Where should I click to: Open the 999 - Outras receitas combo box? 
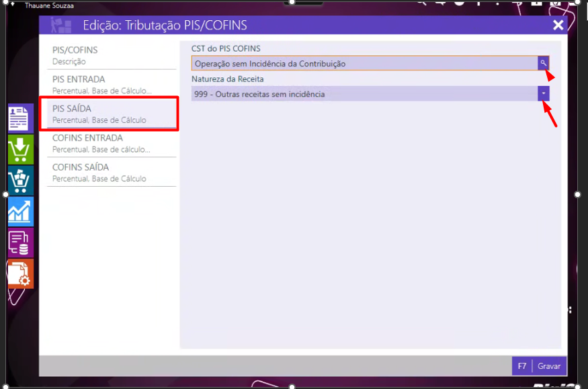pyautogui.click(x=364, y=94)
